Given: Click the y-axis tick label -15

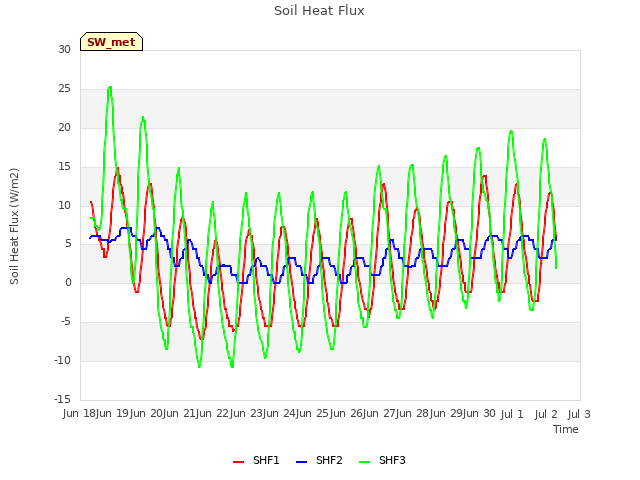Looking at the screenshot, I should click(62, 399).
